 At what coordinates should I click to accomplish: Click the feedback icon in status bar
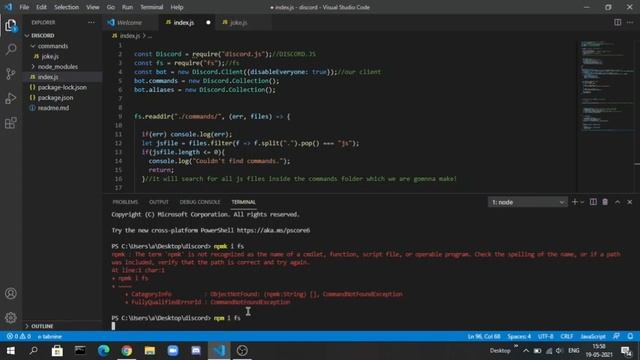coord(616,336)
